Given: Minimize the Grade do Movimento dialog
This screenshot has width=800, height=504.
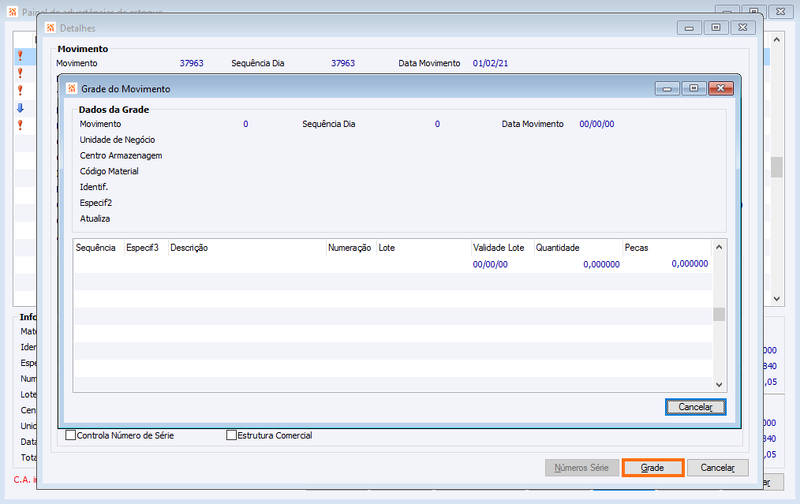Looking at the screenshot, I should click(x=667, y=88).
